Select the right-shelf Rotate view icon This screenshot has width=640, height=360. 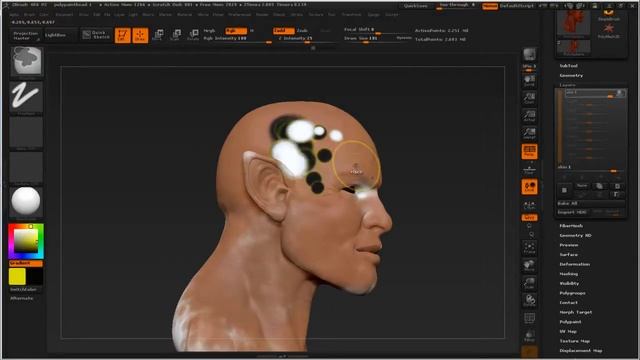(529, 301)
